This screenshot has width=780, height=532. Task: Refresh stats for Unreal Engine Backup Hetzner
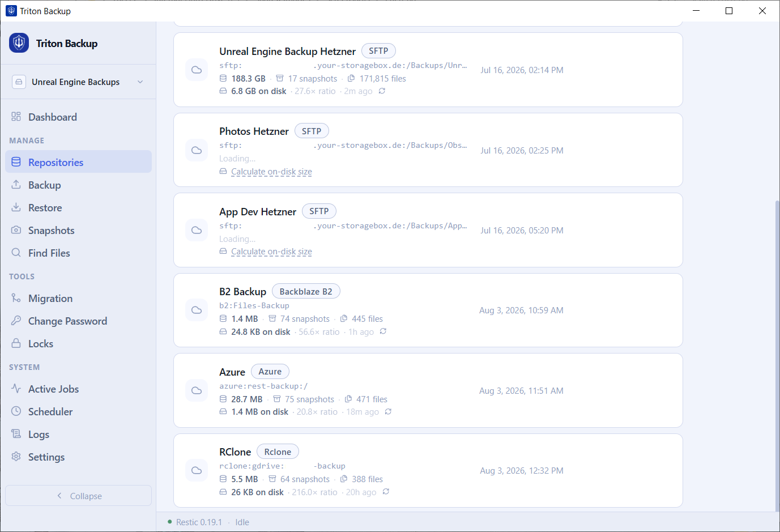coord(382,91)
